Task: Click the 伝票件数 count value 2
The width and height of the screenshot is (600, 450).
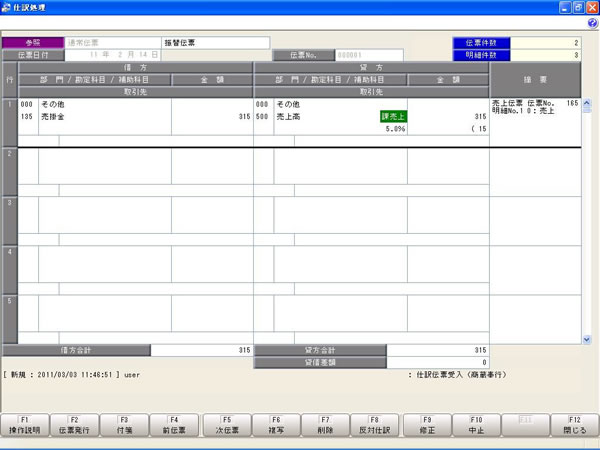Action: (546, 43)
